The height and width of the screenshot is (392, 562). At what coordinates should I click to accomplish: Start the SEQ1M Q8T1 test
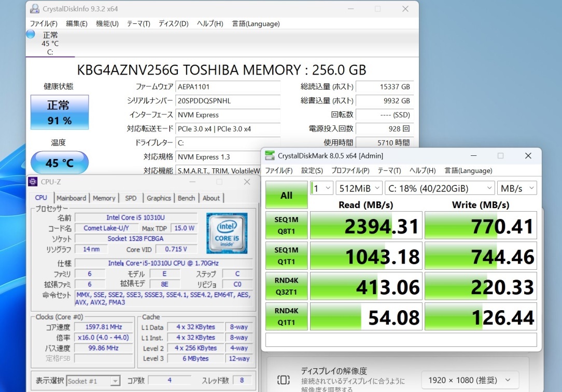point(286,225)
